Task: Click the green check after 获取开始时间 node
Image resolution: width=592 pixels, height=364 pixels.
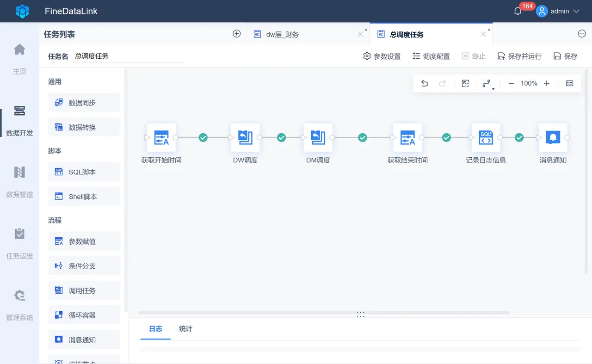Action: point(203,137)
